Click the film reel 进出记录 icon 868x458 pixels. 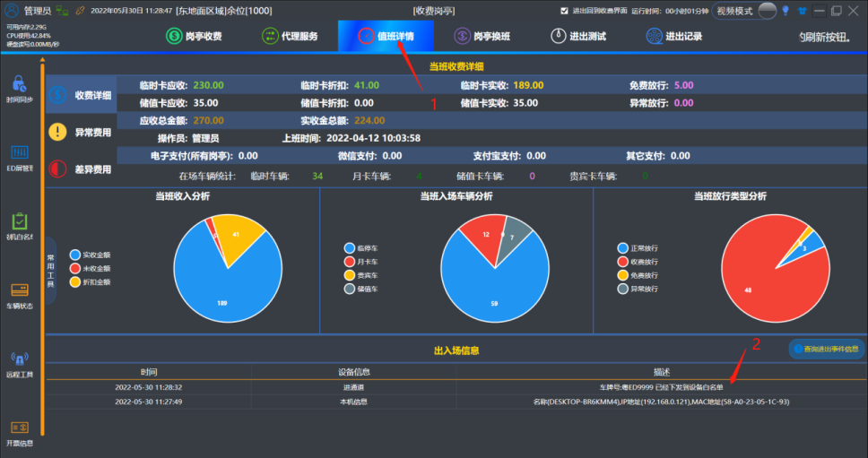654,36
